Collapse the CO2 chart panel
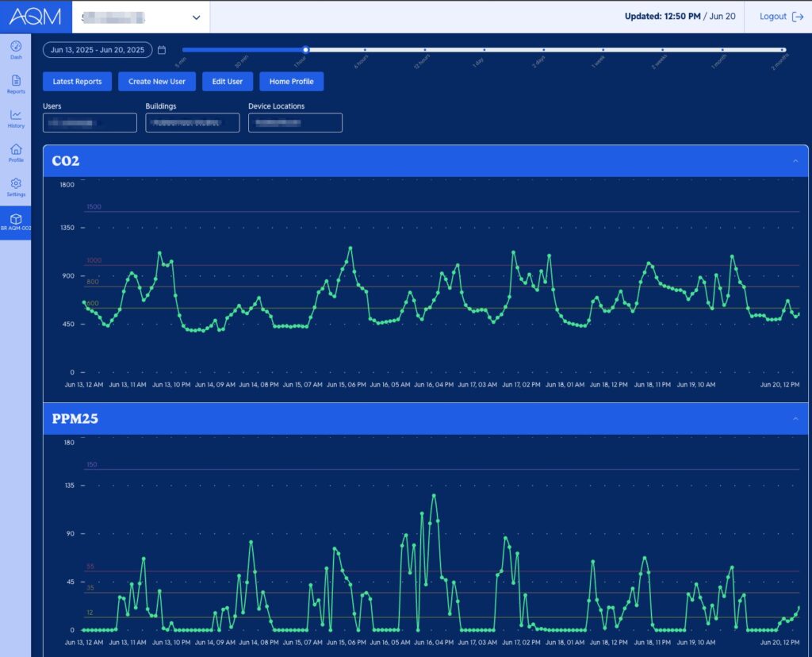Image resolution: width=812 pixels, height=657 pixels. (795, 160)
